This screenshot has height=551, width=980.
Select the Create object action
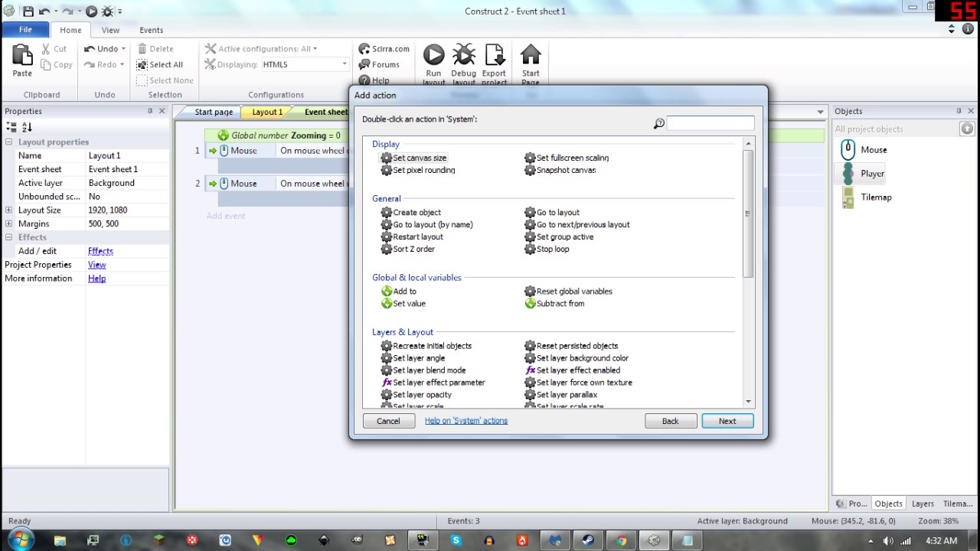point(411,213)
